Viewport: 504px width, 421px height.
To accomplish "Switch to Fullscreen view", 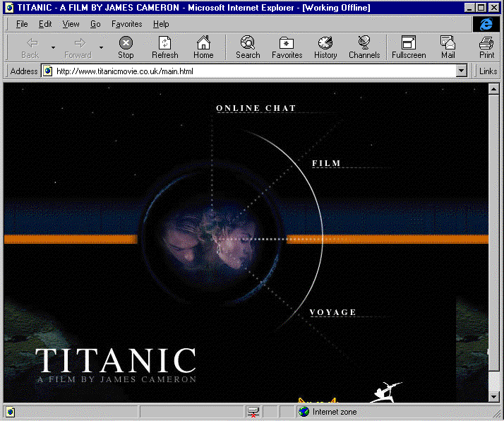I will pos(409,47).
